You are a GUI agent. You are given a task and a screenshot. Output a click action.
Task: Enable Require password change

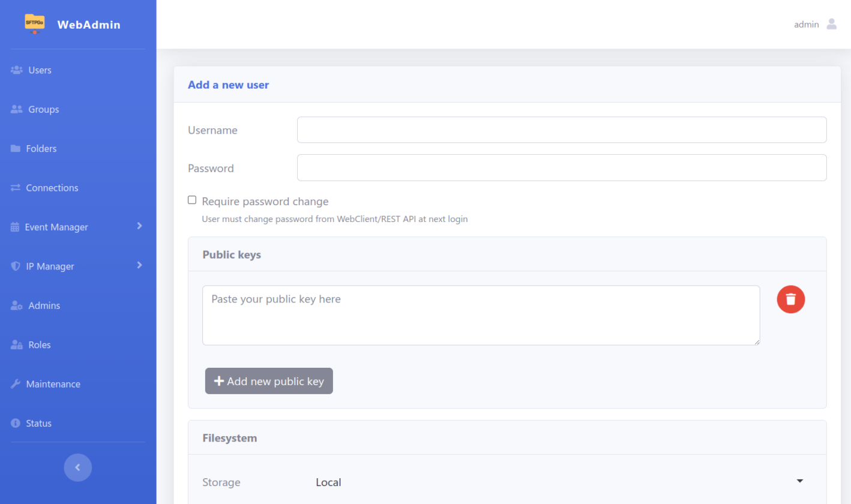click(191, 199)
